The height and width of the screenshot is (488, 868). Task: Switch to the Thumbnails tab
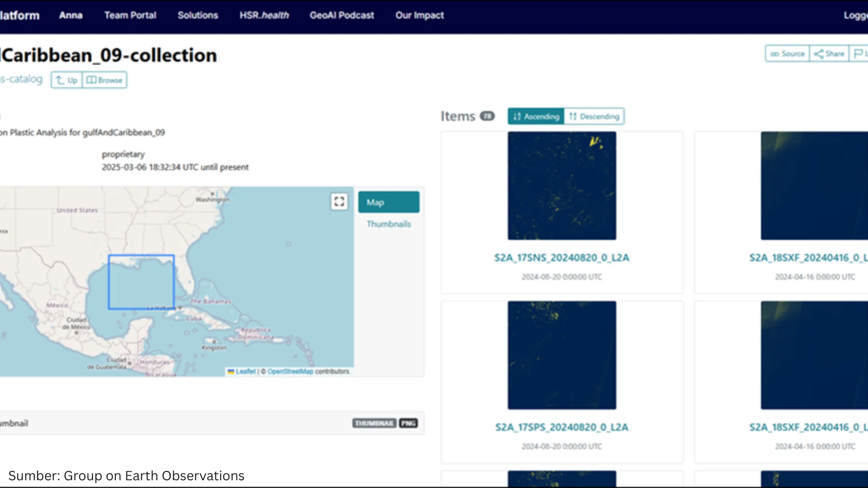(x=389, y=224)
